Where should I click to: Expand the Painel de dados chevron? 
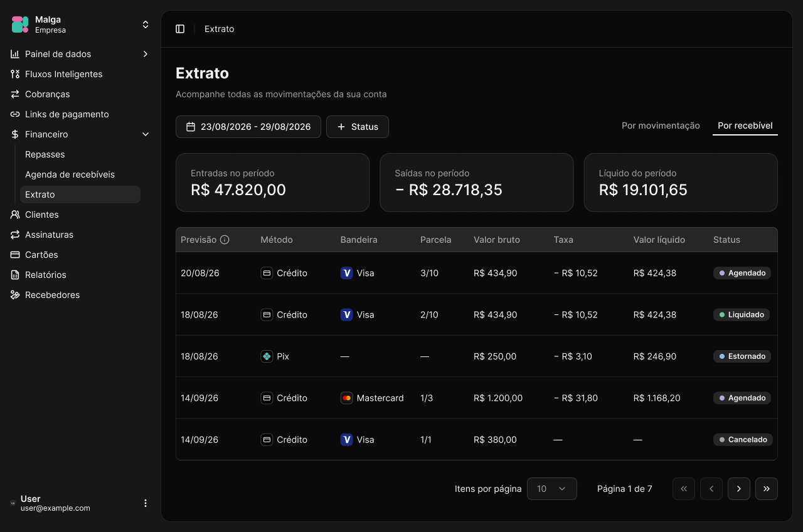click(146, 54)
